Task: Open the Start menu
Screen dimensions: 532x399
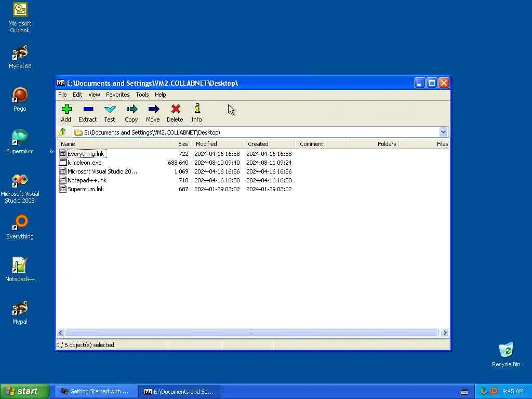Action: [24, 391]
